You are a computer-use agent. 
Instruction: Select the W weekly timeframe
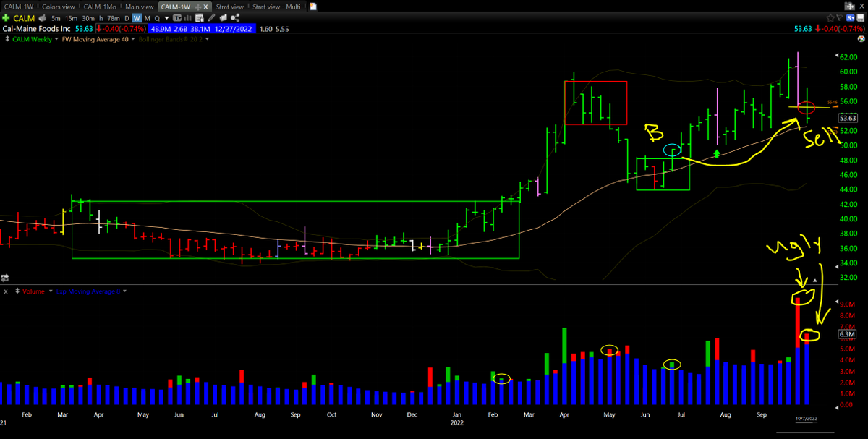tap(137, 18)
